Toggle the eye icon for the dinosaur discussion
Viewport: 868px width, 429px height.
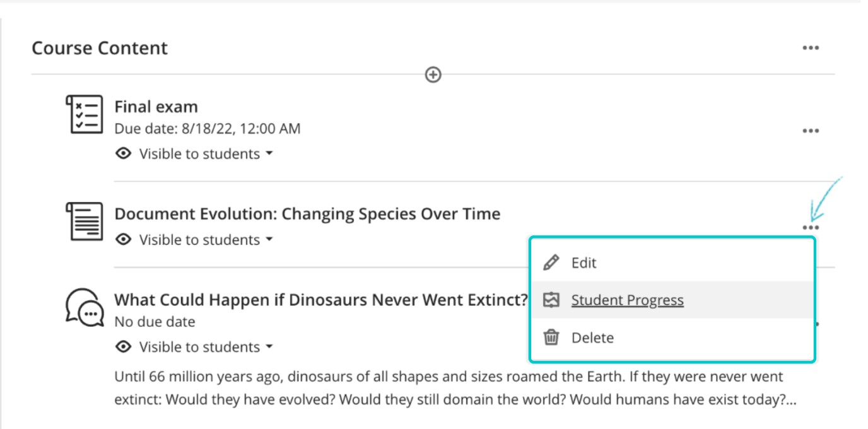[124, 347]
